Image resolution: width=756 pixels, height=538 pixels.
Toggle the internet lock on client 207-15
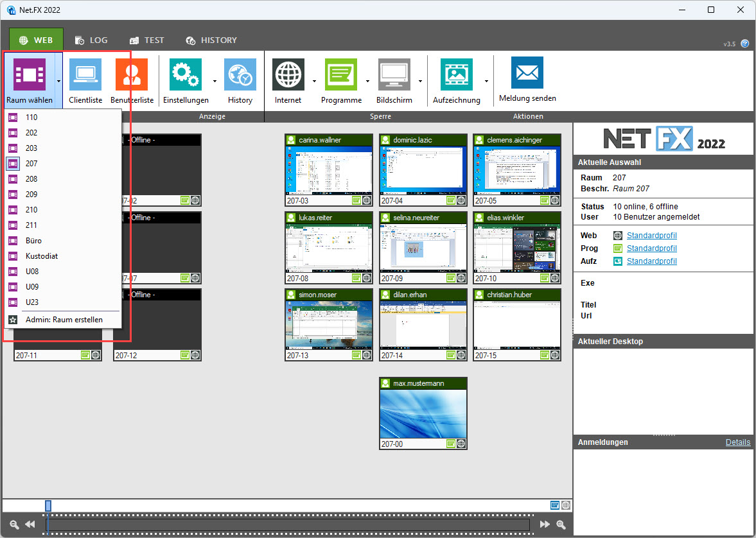coord(555,355)
